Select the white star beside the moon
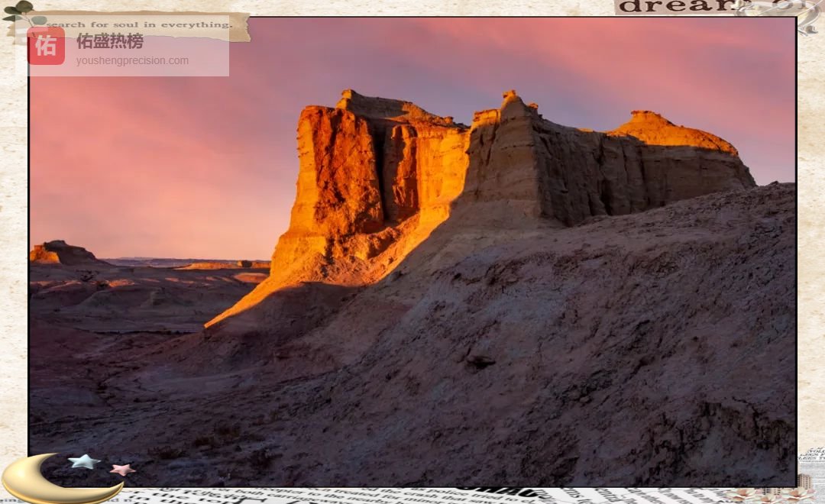Screen dimensions: 825x504 coord(83,461)
